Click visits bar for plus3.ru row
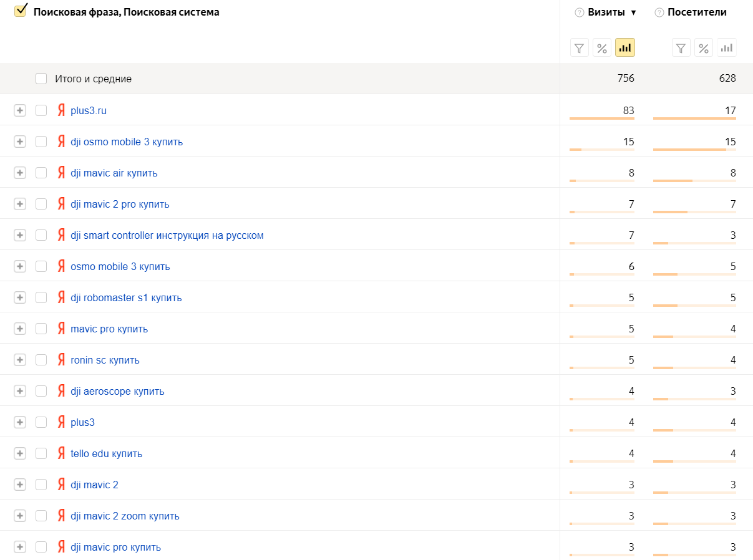Screen dimensions: 753x560 pyautogui.click(x=602, y=118)
